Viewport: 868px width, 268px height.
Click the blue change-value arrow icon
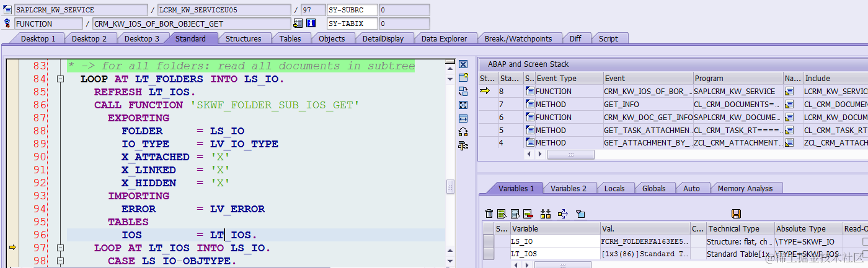tap(563, 214)
